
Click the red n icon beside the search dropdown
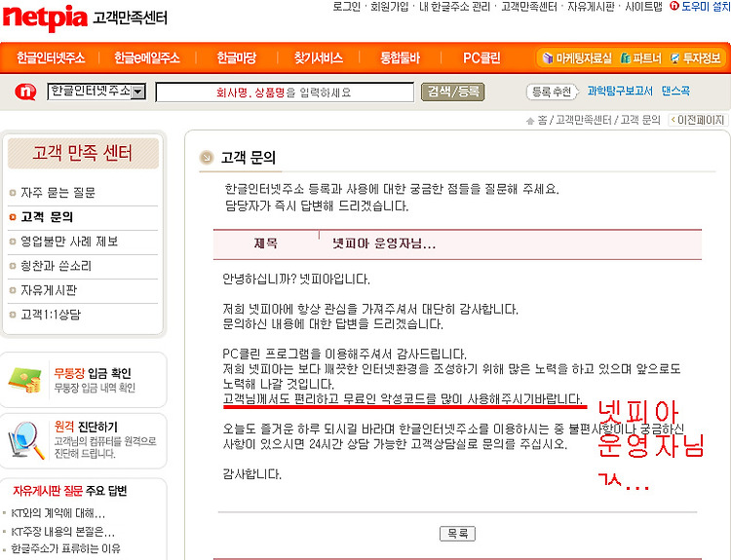25,92
